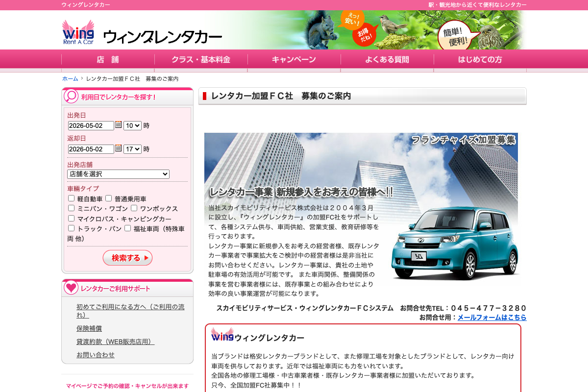
Task: Open 初めてご利用になる方へ link
Action: (x=130, y=311)
